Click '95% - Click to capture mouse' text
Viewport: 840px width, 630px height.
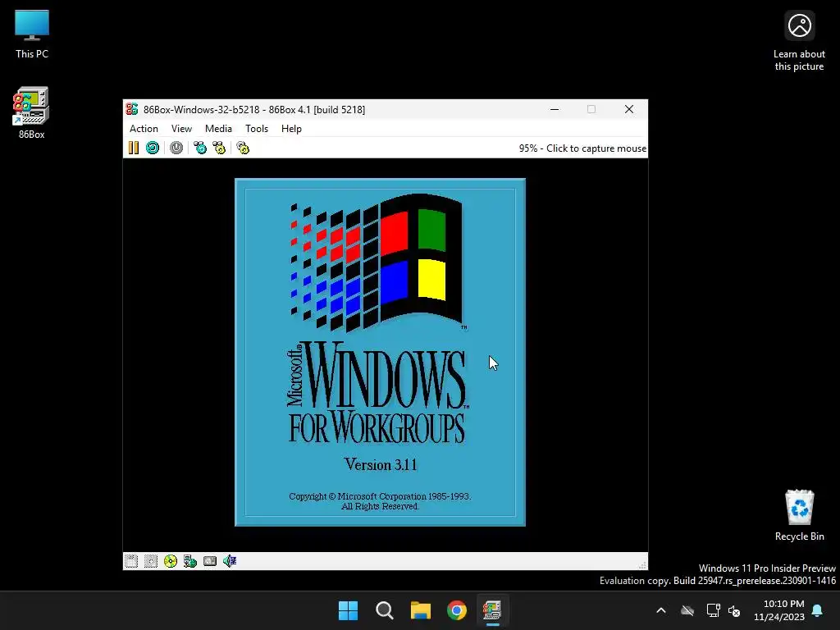coord(582,148)
